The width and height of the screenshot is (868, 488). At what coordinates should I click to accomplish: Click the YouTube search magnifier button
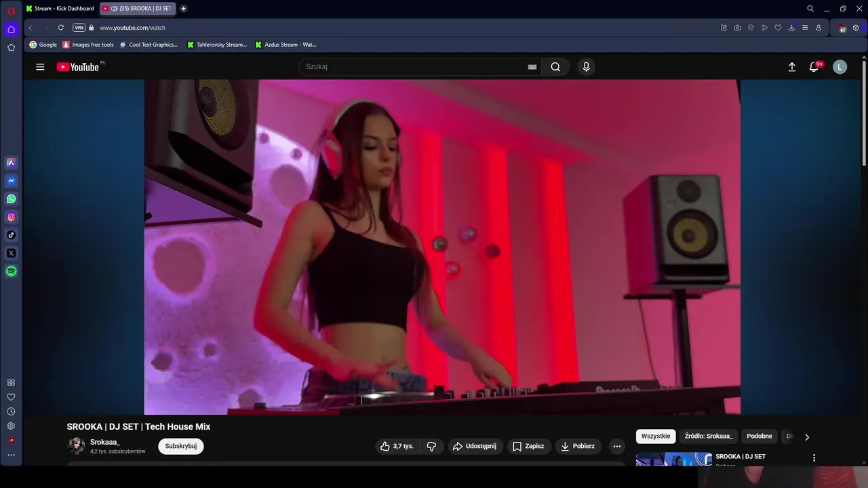[555, 66]
